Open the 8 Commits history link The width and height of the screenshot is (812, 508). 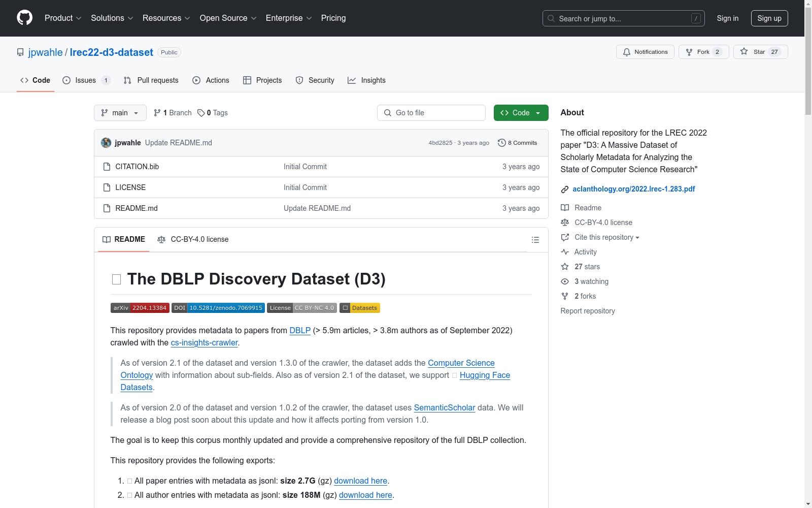tap(518, 143)
